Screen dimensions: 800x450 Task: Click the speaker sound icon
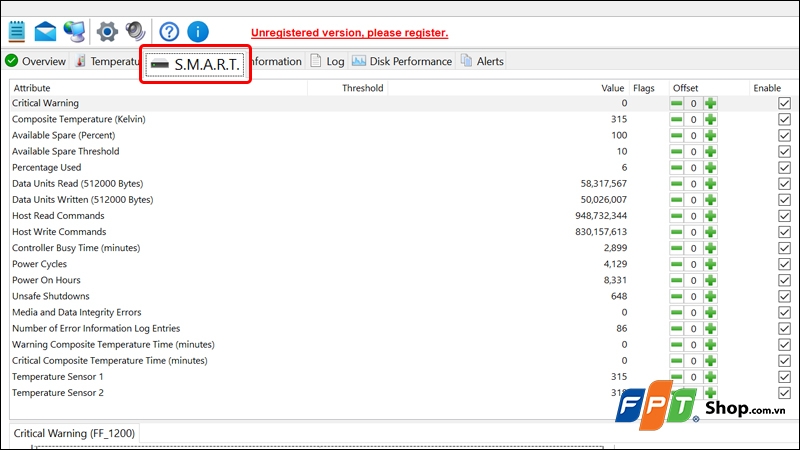pos(136,32)
